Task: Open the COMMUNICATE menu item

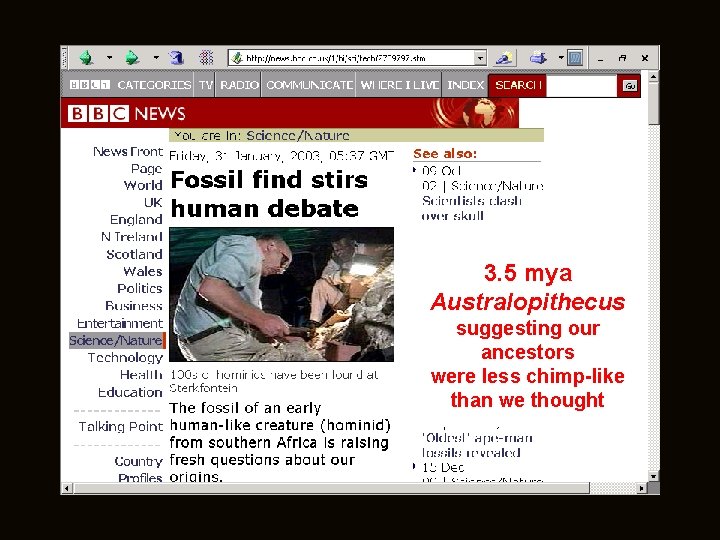Action: 309,85
